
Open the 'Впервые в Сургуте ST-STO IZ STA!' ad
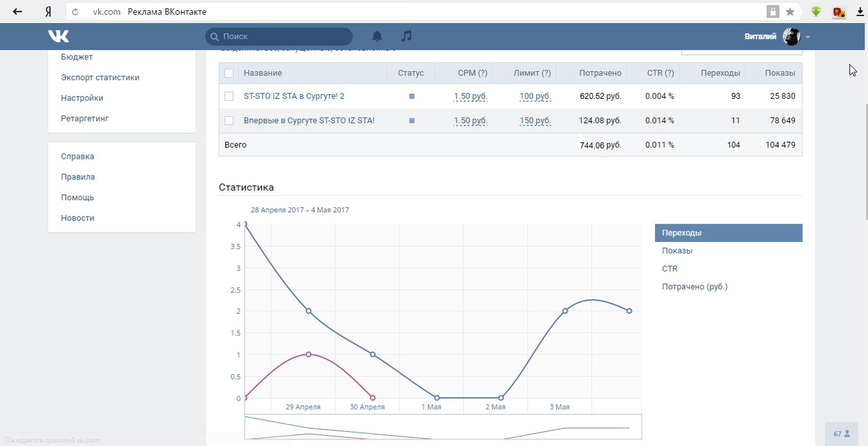(309, 121)
